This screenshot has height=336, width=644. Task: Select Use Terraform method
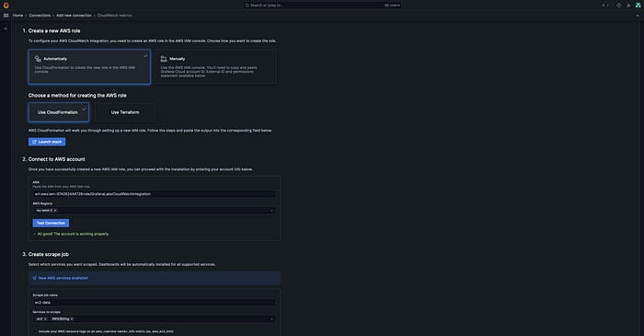[x=125, y=112]
